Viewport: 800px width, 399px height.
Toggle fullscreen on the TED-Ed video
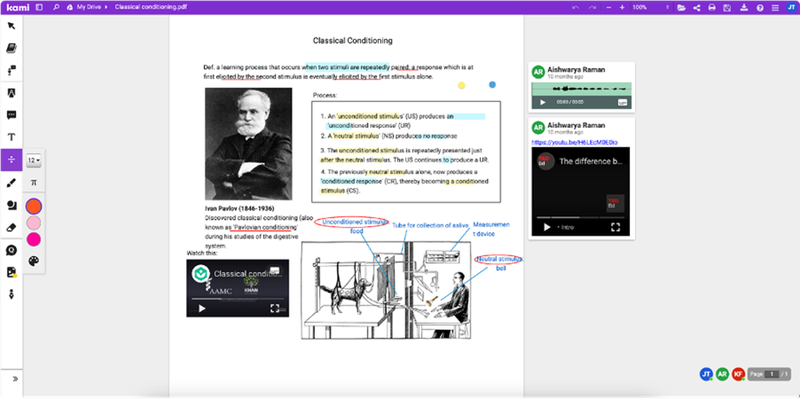[616, 227]
